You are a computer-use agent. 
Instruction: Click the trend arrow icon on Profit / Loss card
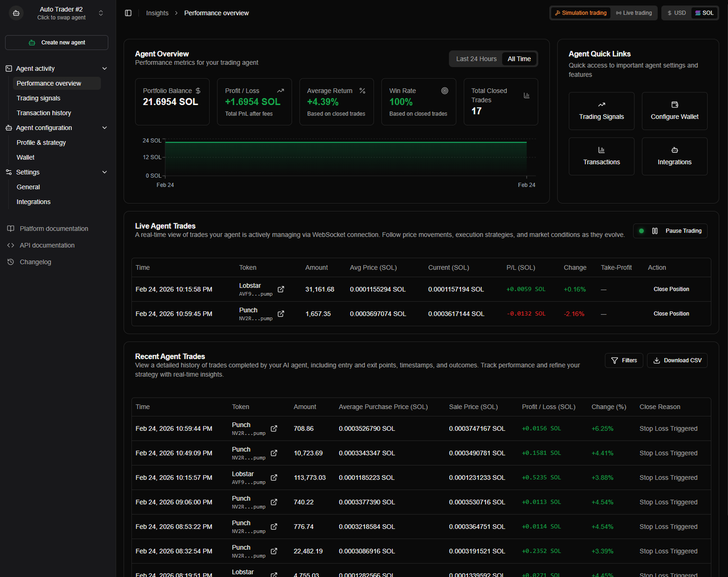[x=280, y=90]
